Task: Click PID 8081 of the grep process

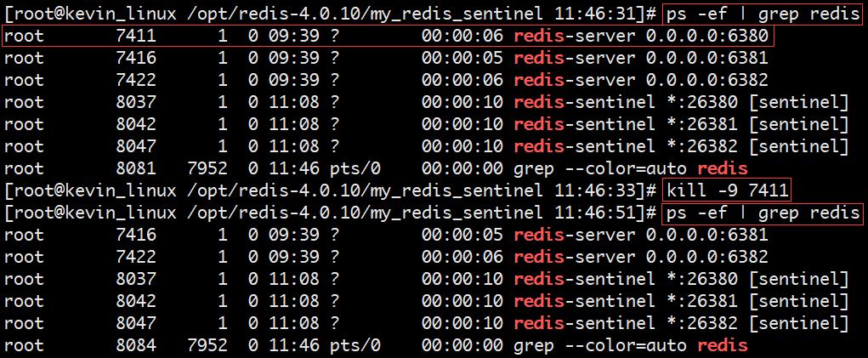Action: tap(136, 168)
